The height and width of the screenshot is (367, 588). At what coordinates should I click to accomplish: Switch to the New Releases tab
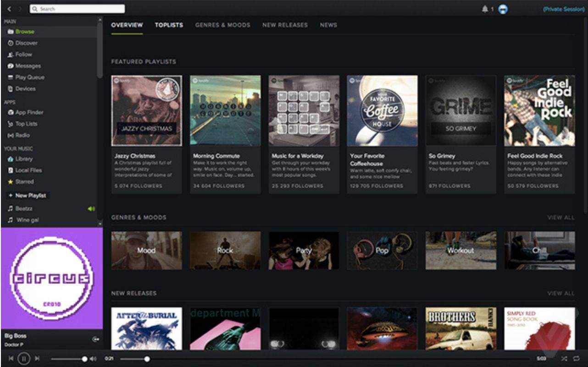(x=285, y=25)
